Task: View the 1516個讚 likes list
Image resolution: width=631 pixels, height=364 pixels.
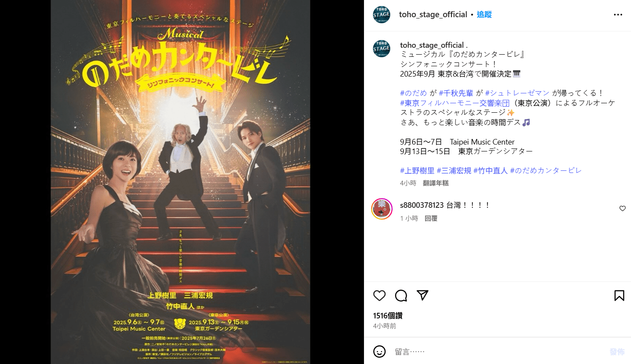Action: tap(388, 315)
